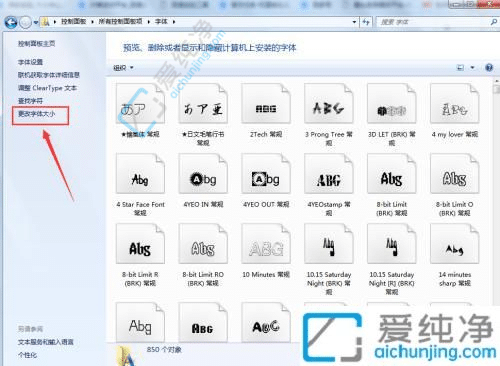This screenshot has width=500, height=366.
Task: Click the 字体 breadcrumb segment
Action: [x=161, y=22]
